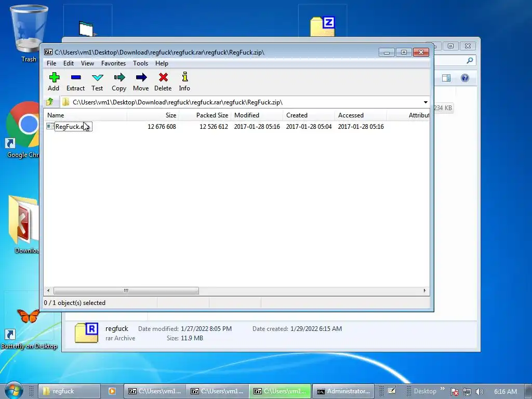Sort by Created column header
532x399 pixels.
309,115
